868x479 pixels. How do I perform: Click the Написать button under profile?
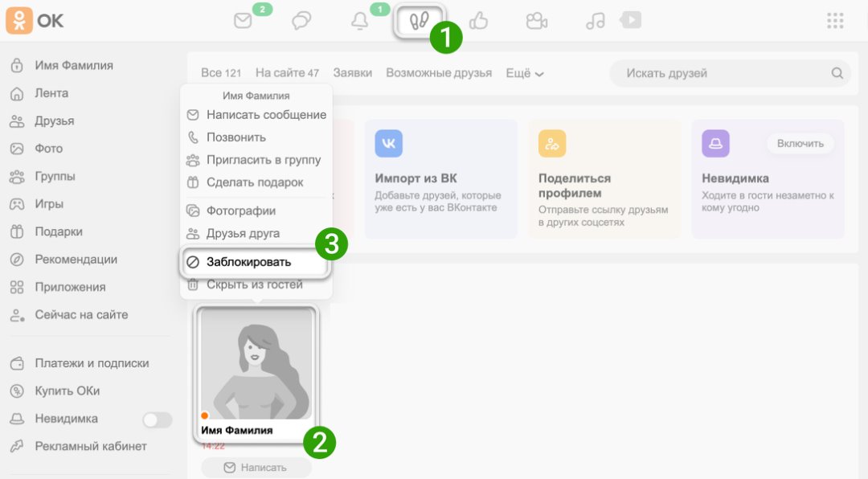(x=256, y=467)
